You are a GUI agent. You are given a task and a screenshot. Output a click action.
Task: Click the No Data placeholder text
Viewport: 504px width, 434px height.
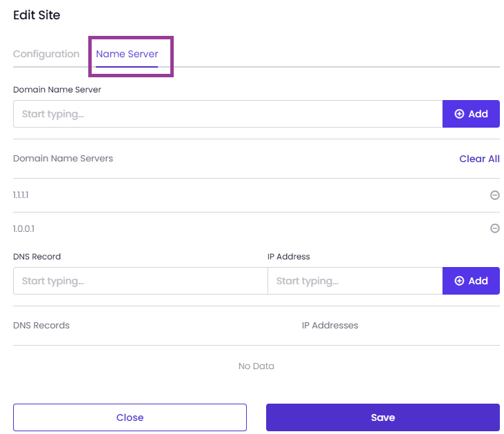coord(256,366)
